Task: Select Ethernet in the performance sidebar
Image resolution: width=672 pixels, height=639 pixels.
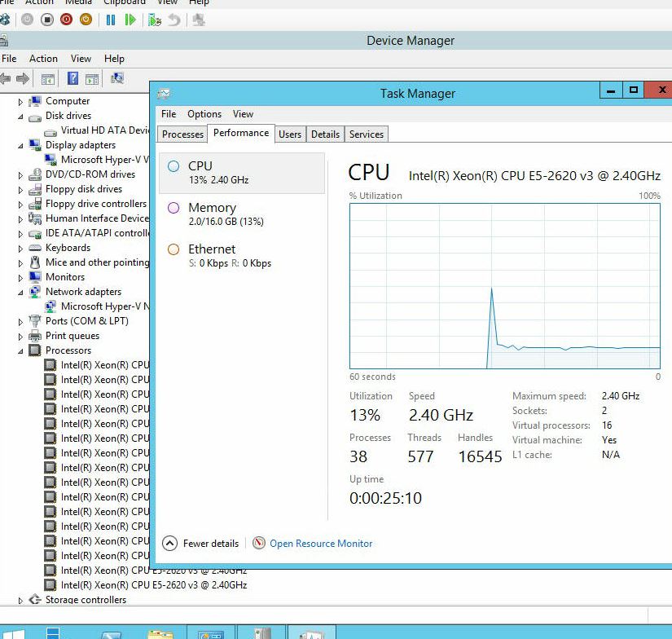Action: point(242,256)
